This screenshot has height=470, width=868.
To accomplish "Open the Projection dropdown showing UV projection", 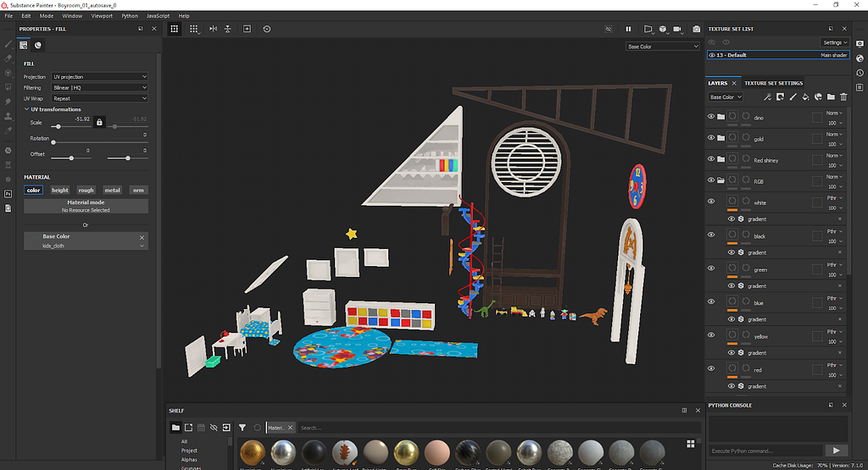I will 100,77.
